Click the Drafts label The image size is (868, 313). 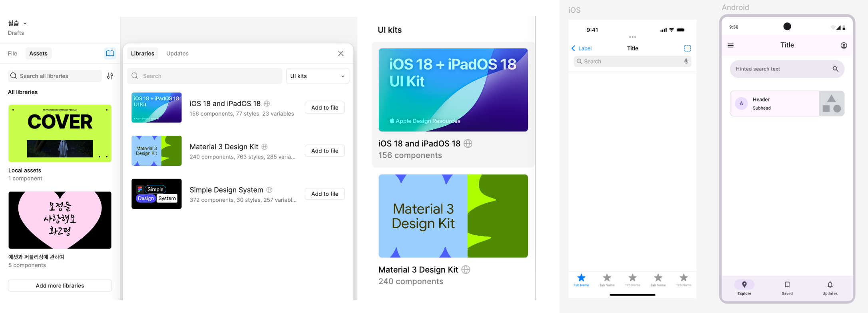pos(16,33)
